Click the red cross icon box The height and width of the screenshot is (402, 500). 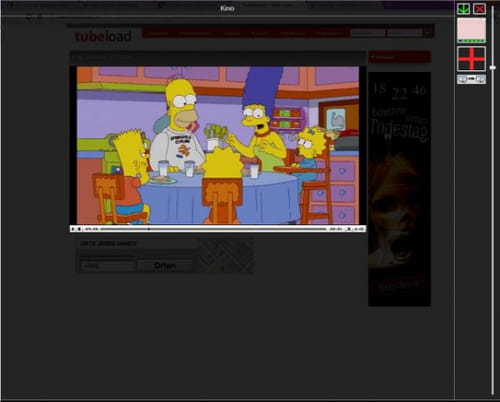point(471,59)
